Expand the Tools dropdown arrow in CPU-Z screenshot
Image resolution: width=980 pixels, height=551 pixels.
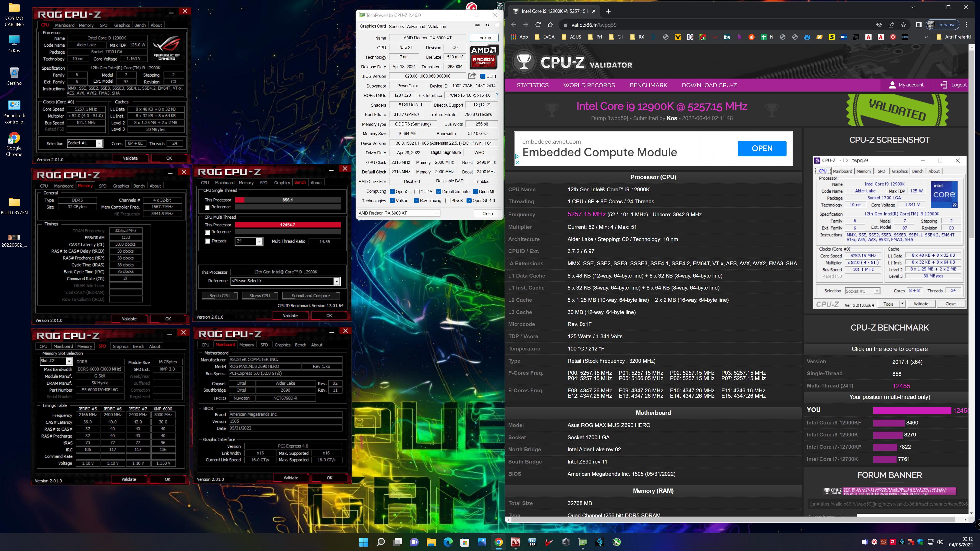click(x=902, y=304)
